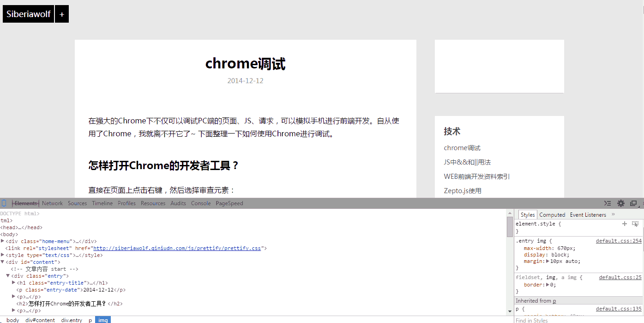Toggle the element state icon in Styles
Image resolution: width=644 pixels, height=323 pixels.
pos(635,224)
